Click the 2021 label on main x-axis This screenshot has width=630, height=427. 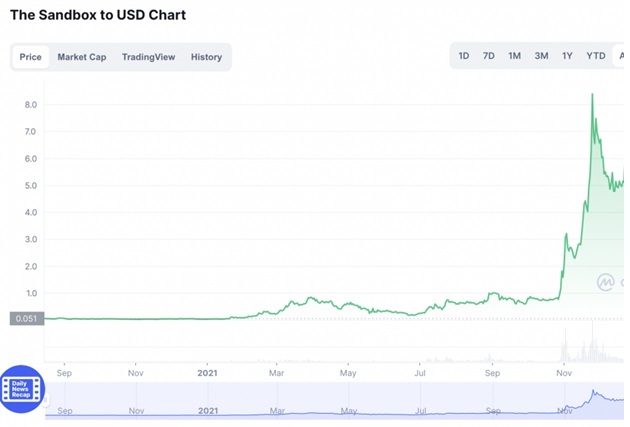(208, 370)
